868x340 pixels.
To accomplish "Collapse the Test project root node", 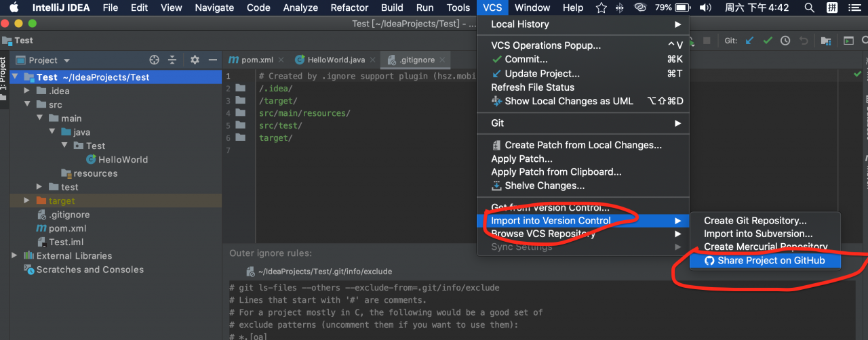I will (14, 77).
